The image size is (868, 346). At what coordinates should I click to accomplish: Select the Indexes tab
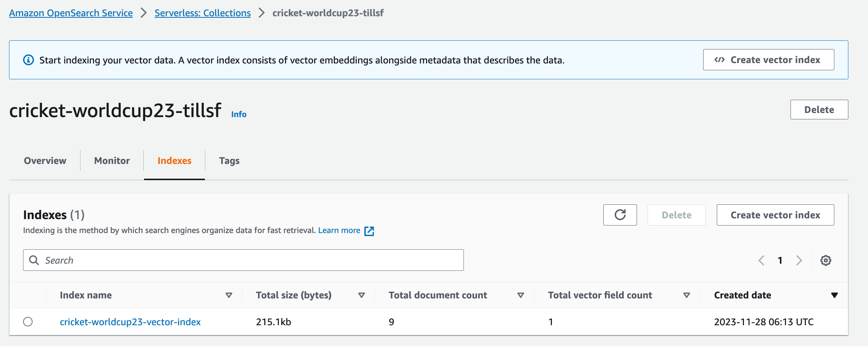coord(174,161)
